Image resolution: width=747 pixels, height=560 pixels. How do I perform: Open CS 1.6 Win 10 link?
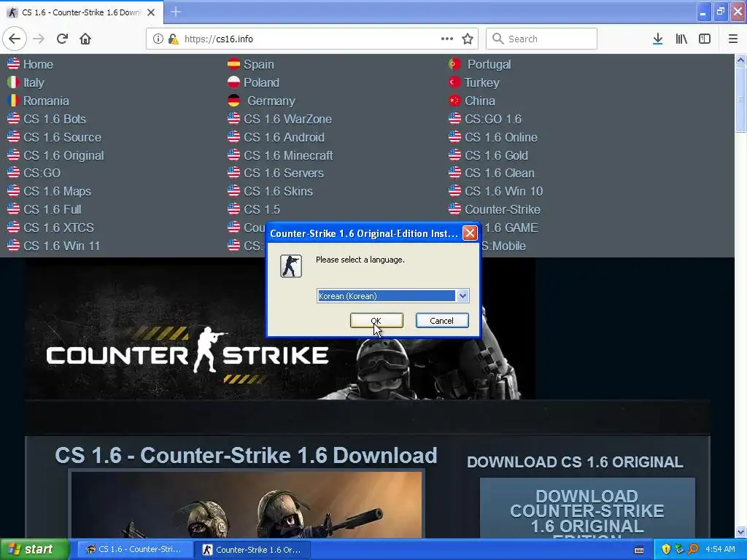coord(503,192)
